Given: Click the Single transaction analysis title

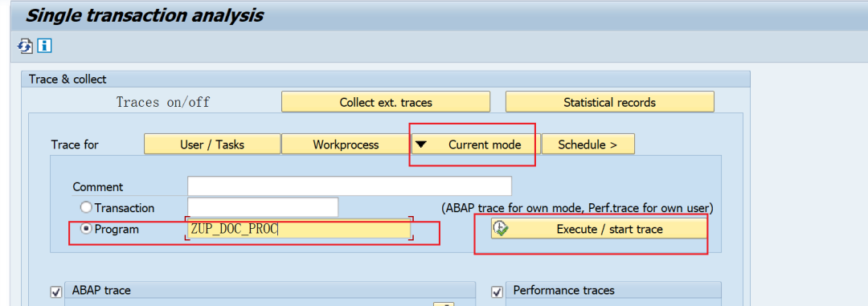Looking at the screenshot, I should coord(145,15).
